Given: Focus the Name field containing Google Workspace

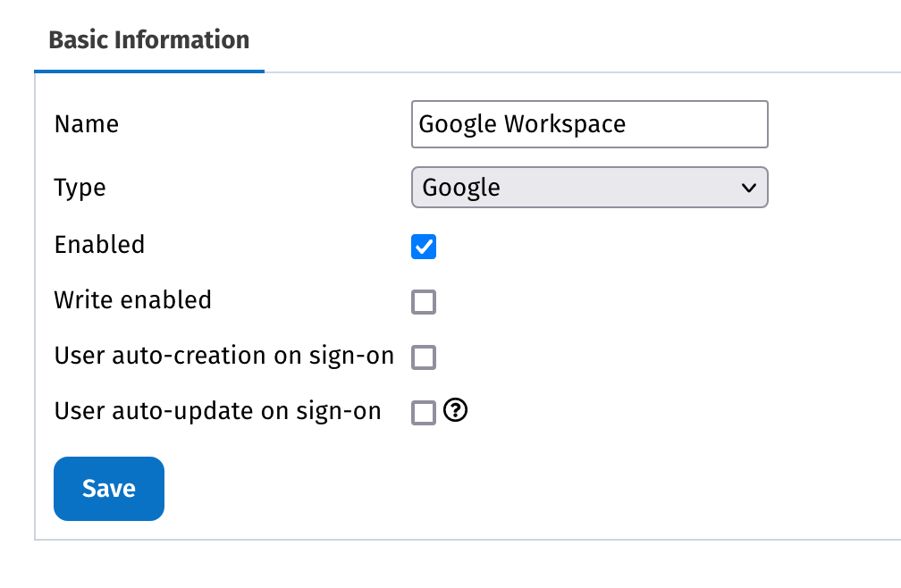Looking at the screenshot, I should click(x=590, y=124).
